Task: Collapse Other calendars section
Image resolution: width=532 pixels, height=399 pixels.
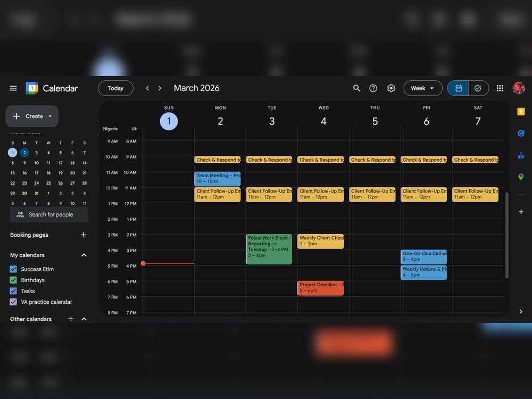Action: (84, 319)
